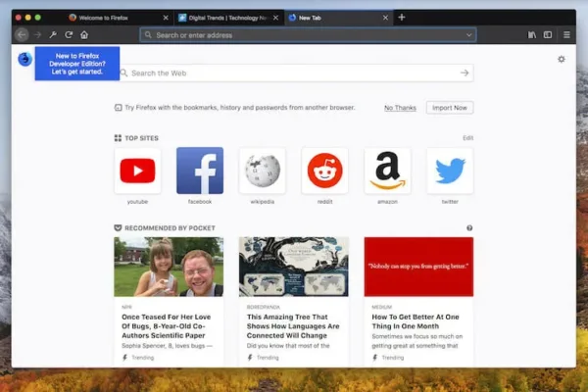Screen dimensions: 588x392
Task: Click the Firefox Developer Edition onboarding icon
Action: tap(25, 59)
